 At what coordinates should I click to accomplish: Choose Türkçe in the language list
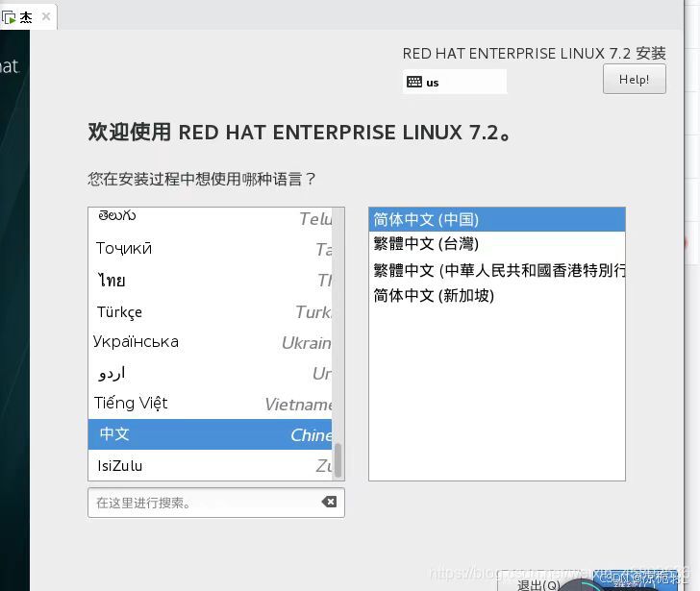coord(210,311)
